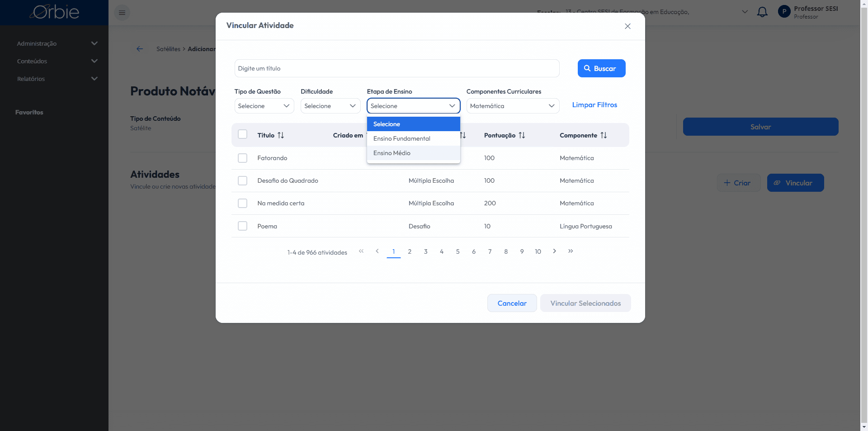Open notifications bell icon

(762, 12)
